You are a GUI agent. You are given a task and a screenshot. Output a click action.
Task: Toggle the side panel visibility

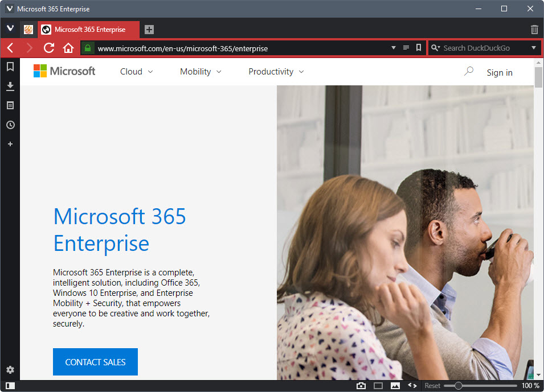(x=10, y=385)
